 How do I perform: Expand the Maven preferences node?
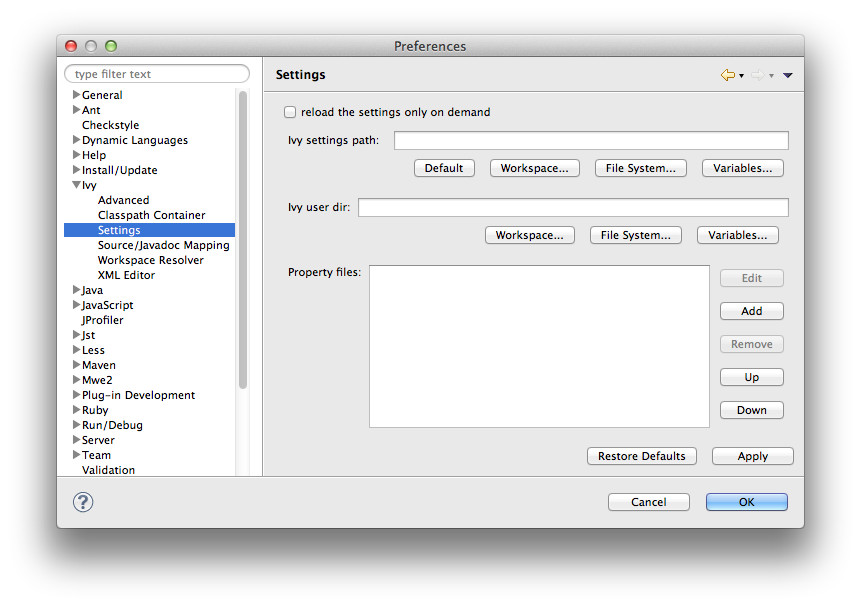coord(76,365)
